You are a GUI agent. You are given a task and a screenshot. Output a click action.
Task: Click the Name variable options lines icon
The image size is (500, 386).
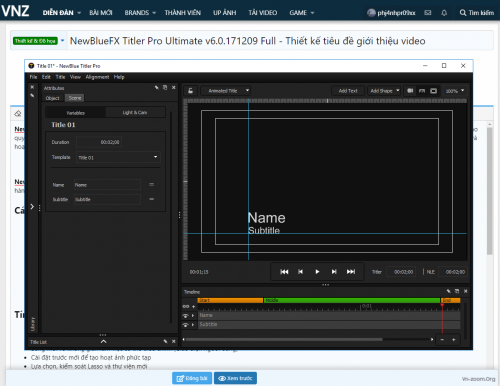click(x=152, y=185)
